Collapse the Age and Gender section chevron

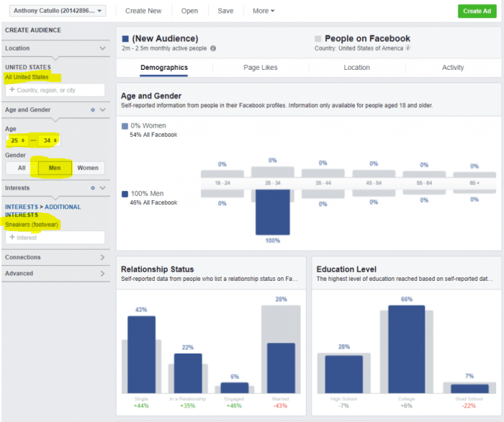[x=102, y=110]
